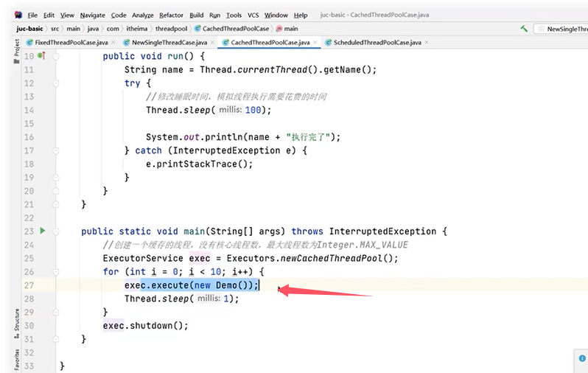This screenshot has height=373, width=588.
Task: Click the millis value 1 on line 28
Action: coord(225,299)
